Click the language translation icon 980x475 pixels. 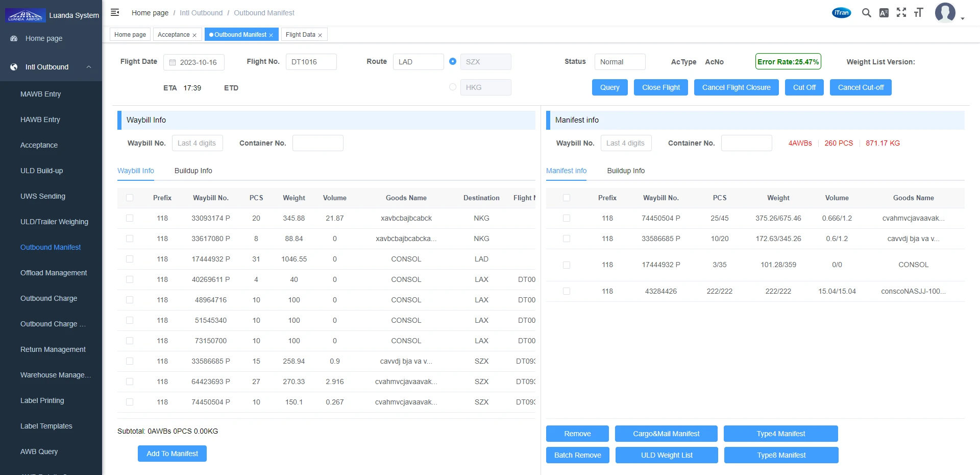click(884, 13)
